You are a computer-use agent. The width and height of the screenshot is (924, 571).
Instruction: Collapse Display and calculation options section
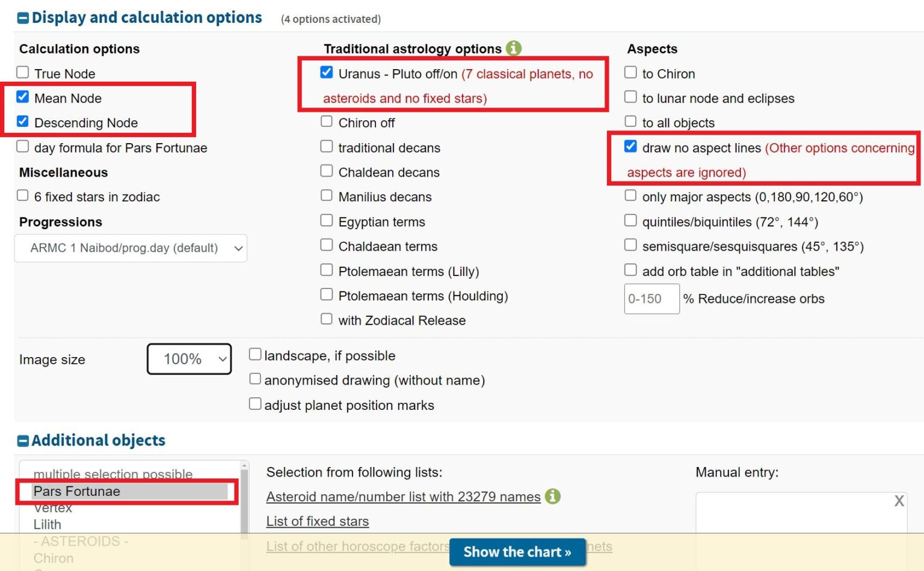pyautogui.click(x=23, y=18)
